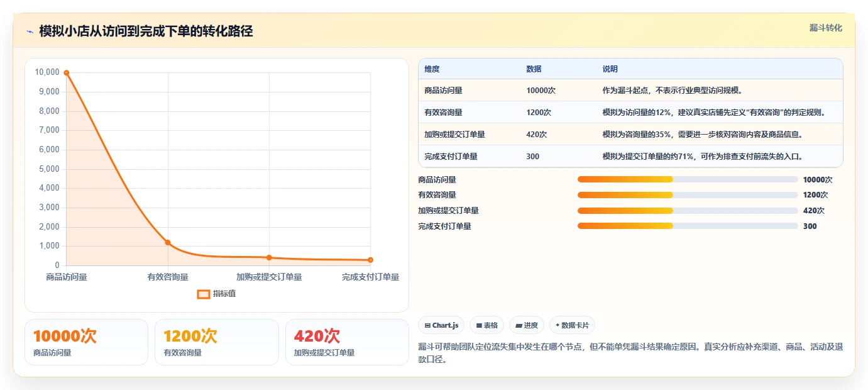The image size is (868, 390).
Task: Select the 进度 tag chip
Action: tap(527, 325)
